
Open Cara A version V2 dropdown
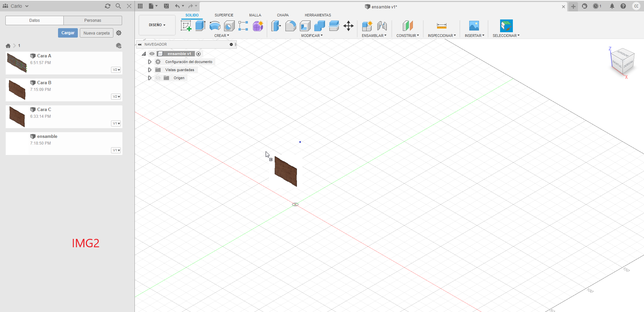116,70
